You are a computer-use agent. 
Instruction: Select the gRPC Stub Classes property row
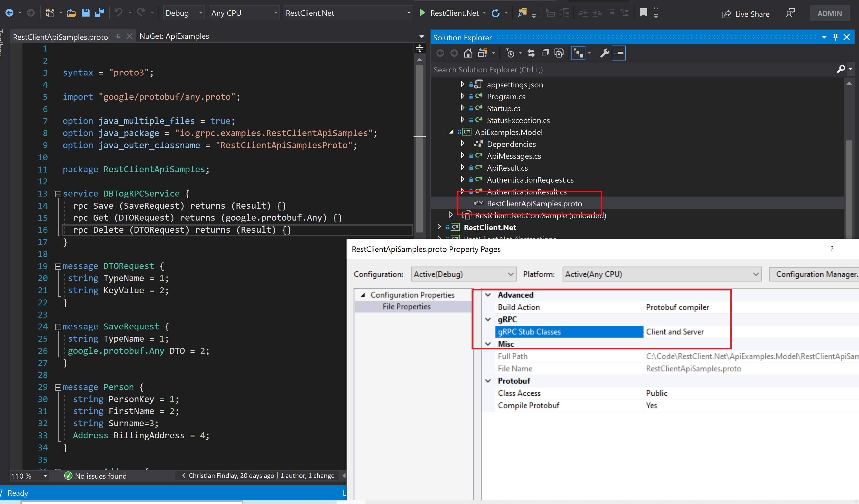coord(569,332)
